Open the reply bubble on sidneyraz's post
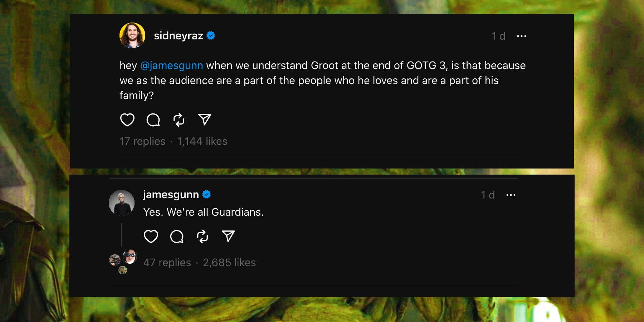Image resolution: width=644 pixels, height=322 pixels. click(153, 120)
